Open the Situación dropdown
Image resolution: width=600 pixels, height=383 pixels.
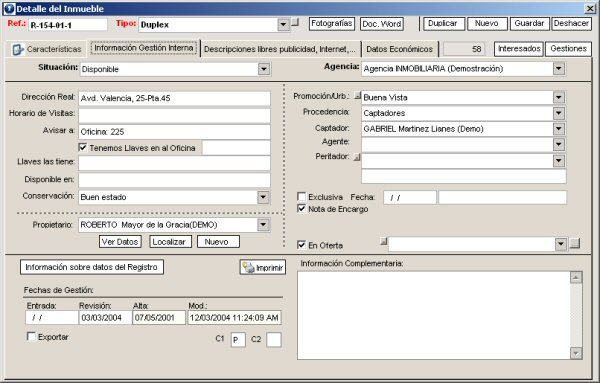(264, 69)
